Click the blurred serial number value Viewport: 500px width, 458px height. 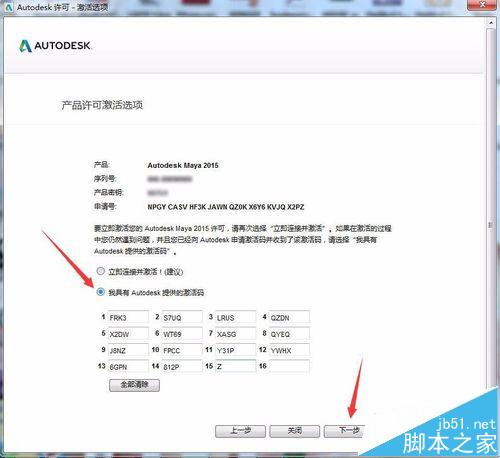coord(170,179)
